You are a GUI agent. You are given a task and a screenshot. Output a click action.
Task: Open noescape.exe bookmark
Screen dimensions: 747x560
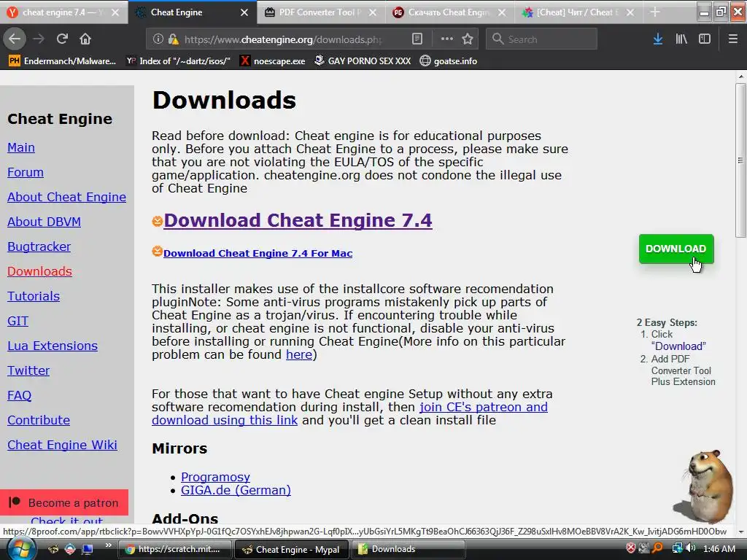coord(273,61)
